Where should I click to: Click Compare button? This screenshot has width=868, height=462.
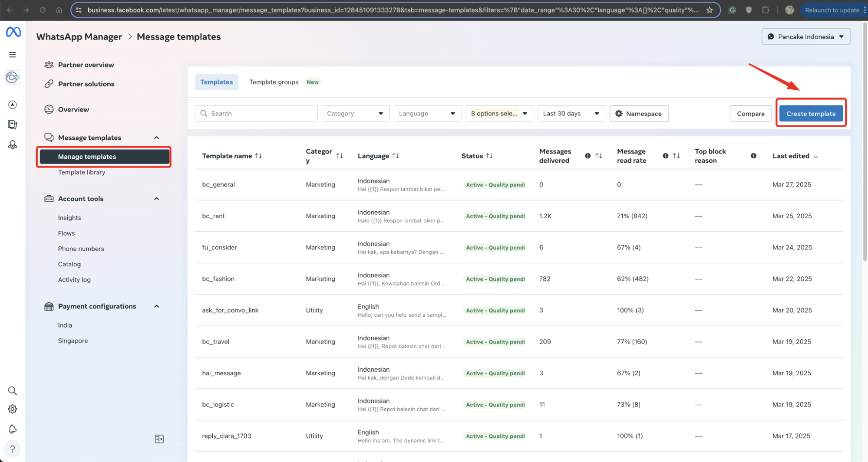[x=750, y=114]
